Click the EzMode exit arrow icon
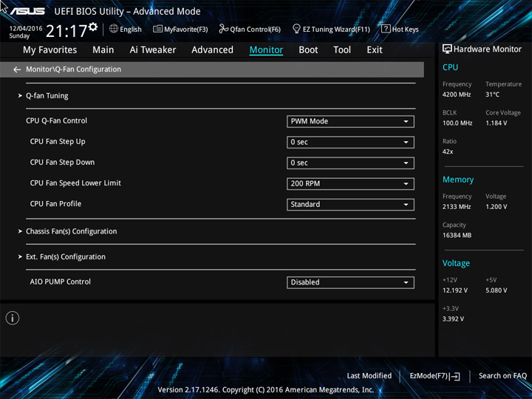Screen dimensions: 532x399 click(456, 376)
